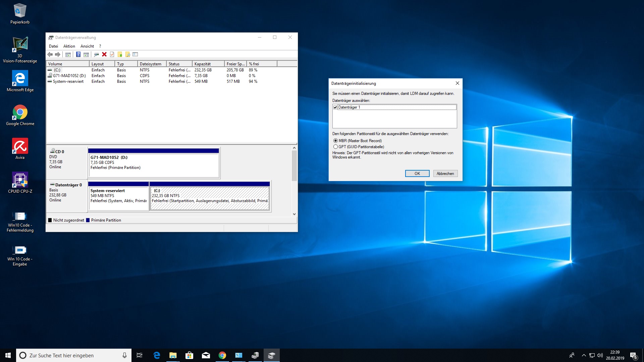Click the properties checkmark page icon

(112, 54)
